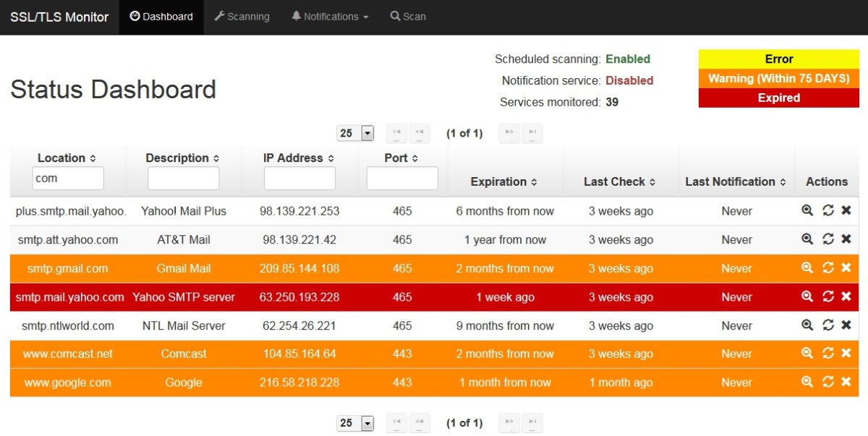Switch to the Scanning page
Image resolution: width=868 pixels, height=436 pixels.
pos(242,17)
